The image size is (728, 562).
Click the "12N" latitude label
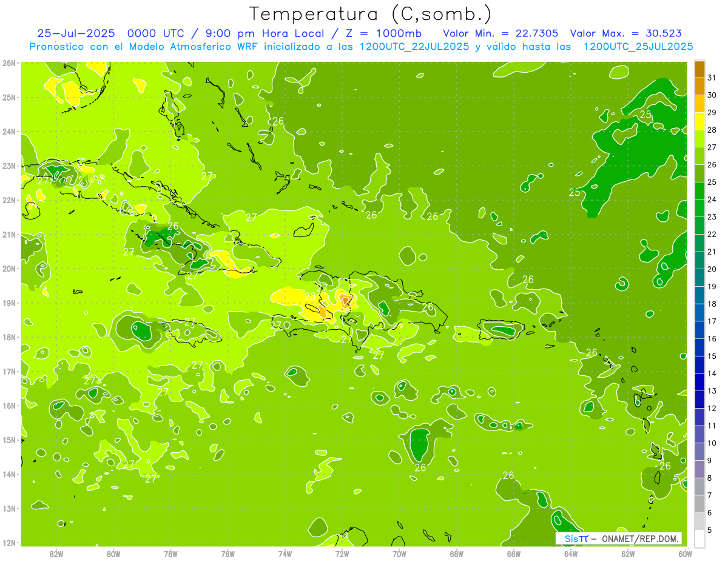click(x=9, y=542)
